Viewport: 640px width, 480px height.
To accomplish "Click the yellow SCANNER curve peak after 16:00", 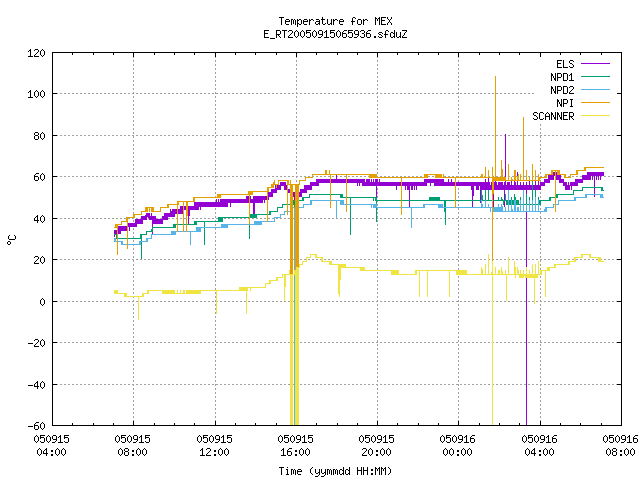I will pos(313,256).
